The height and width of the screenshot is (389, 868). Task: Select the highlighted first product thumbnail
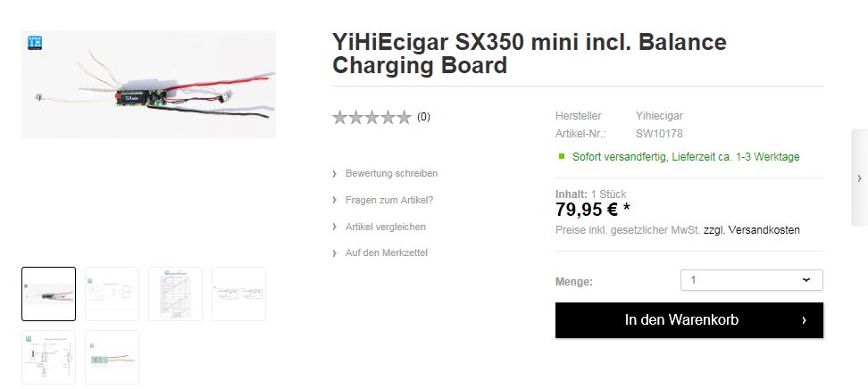coord(49,294)
